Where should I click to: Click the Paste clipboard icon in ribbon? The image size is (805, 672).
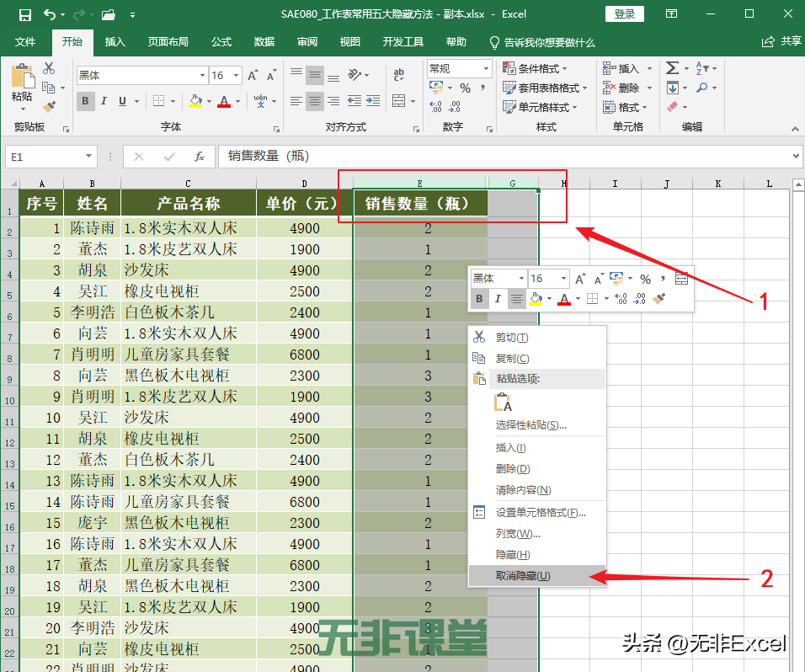pyautogui.click(x=23, y=76)
